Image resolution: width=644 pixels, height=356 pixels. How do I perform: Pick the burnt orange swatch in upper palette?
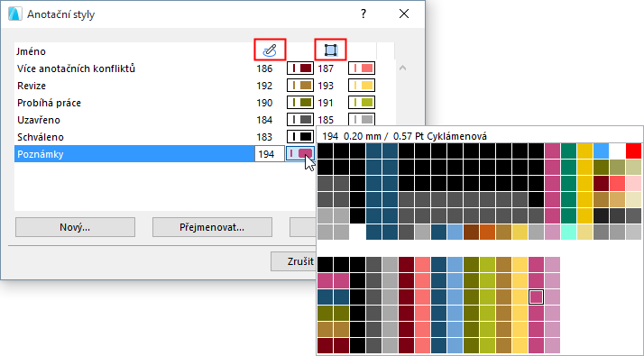tap(488, 232)
